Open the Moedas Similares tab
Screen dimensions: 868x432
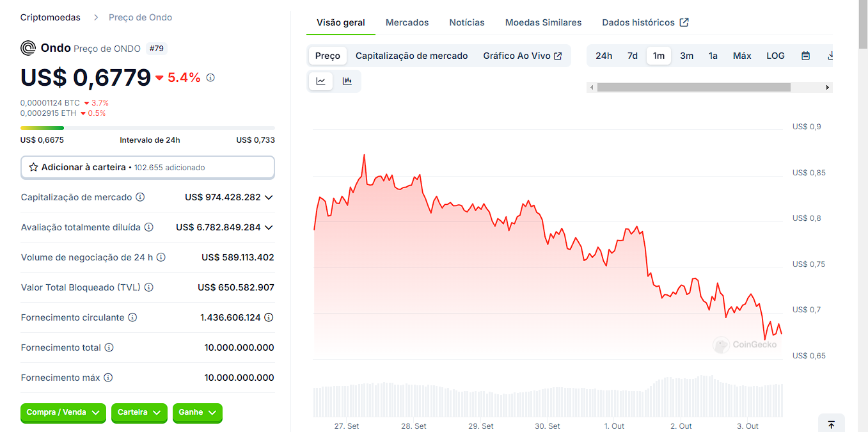(x=543, y=22)
